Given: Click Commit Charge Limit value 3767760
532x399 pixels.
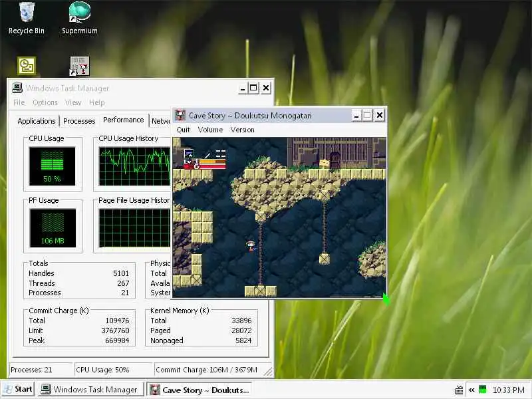Looking at the screenshot, I should pos(115,331).
